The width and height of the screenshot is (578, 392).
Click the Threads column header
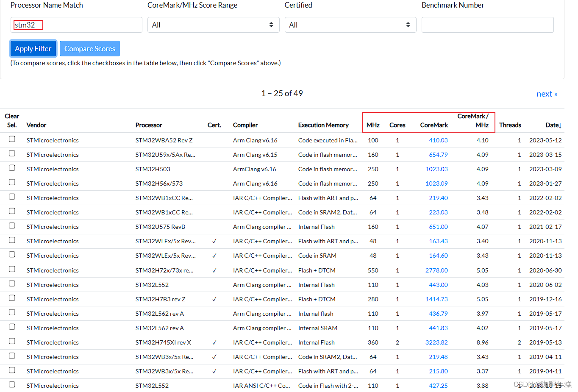click(x=510, y=125)
